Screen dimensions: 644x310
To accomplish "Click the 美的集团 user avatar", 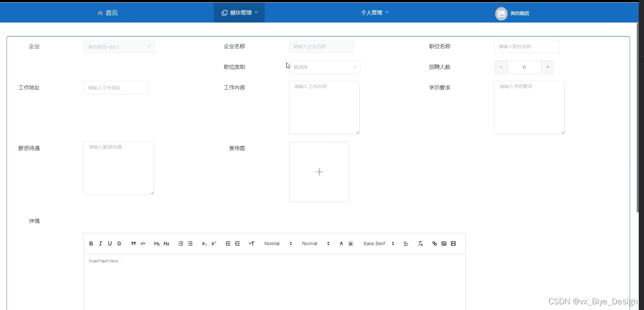I will point(501,13).
